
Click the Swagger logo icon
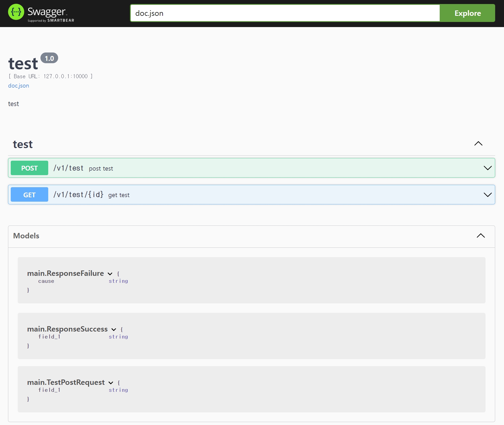pos(16,12)
